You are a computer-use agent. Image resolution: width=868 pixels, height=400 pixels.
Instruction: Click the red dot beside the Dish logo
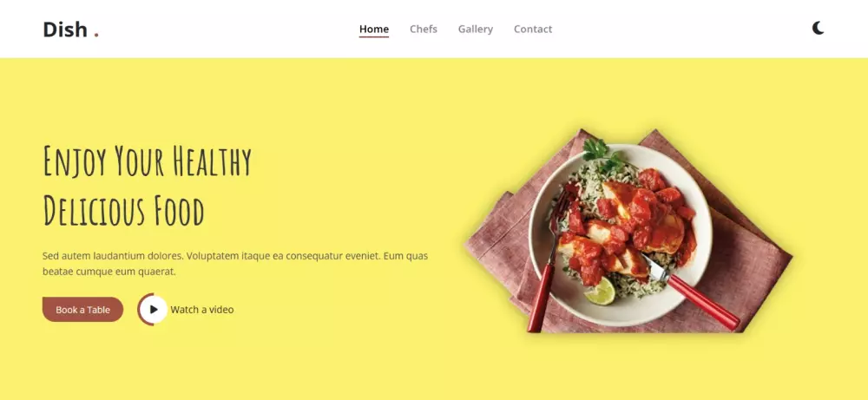(x=96, y=35)
